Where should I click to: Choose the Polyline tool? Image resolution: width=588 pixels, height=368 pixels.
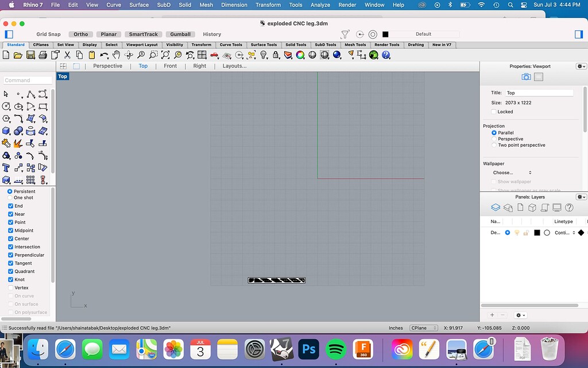tap(31, 94)
